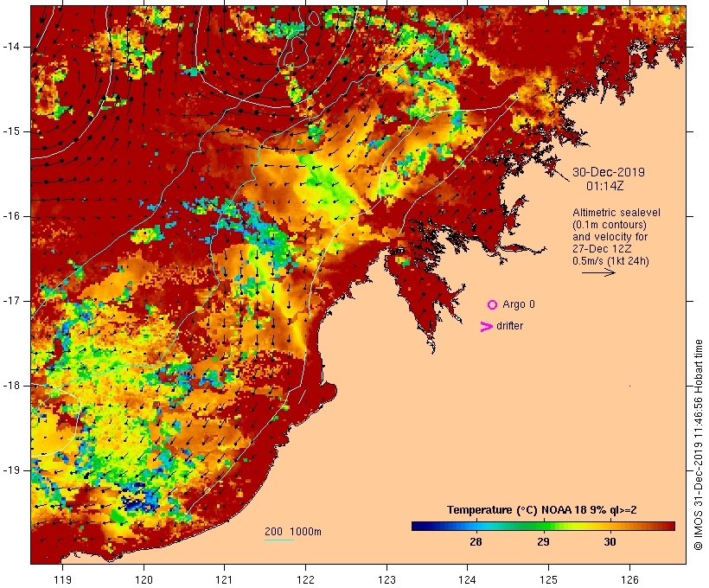Click longitude label 126
This screenshot has height=588, width=709.
629,579
